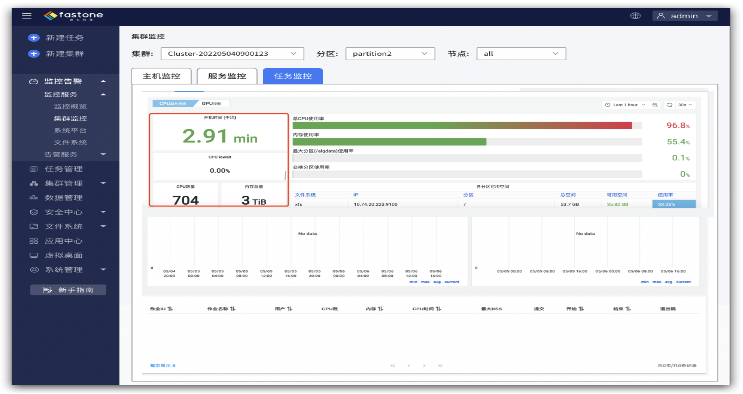Image resolution: width=743 pixels, height=394 pixels.
Task: Open the 集群 Cluster dropdown
Action: coord(232,54)
